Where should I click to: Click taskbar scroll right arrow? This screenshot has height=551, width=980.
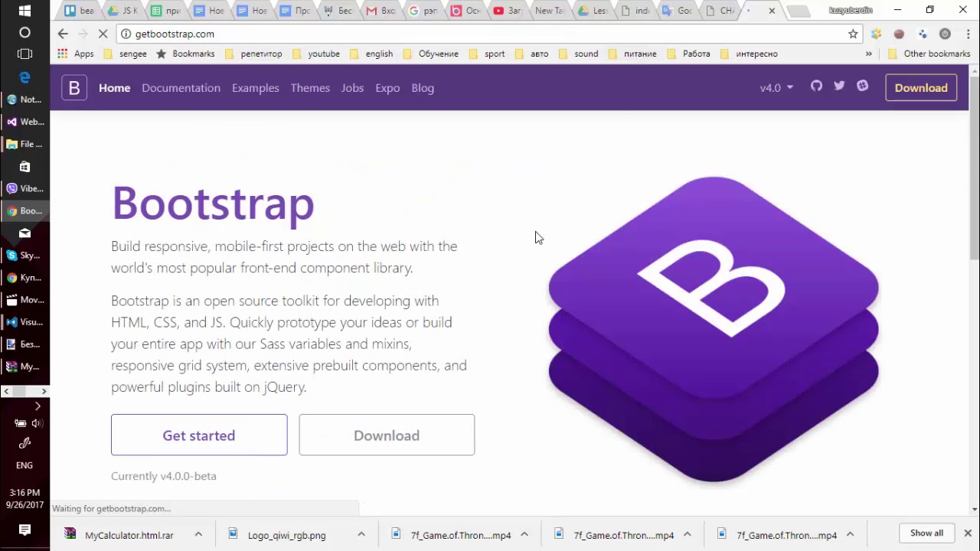[44, 391]
